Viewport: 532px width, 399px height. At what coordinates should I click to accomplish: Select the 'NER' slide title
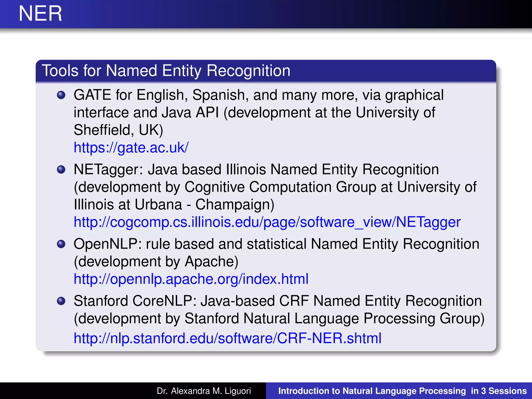point(41,14)
